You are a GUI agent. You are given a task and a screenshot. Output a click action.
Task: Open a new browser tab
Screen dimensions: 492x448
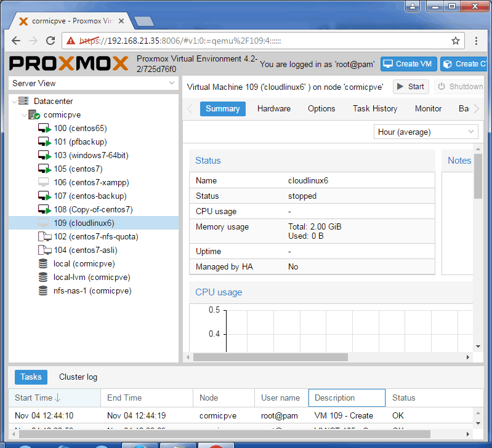pos(144,22)
